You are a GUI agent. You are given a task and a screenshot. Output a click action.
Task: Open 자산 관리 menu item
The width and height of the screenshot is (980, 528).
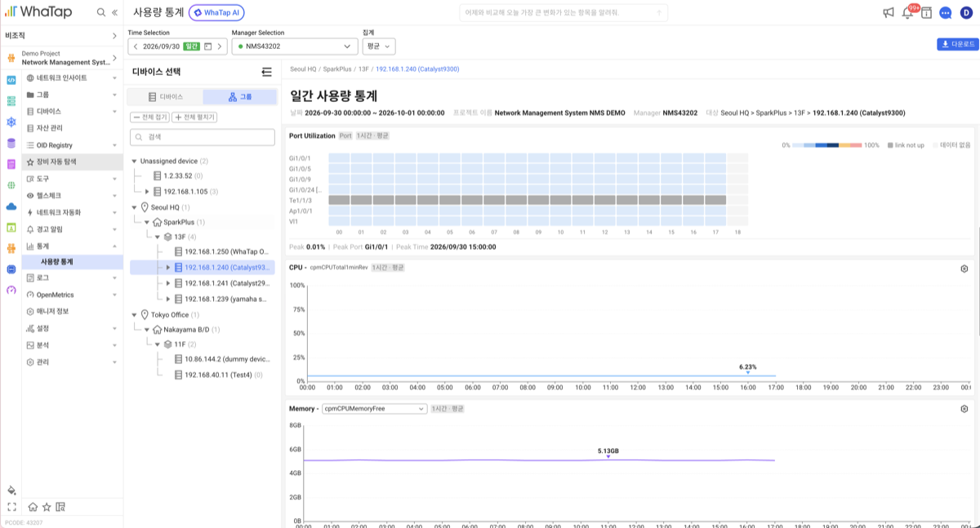coord(73,128)
